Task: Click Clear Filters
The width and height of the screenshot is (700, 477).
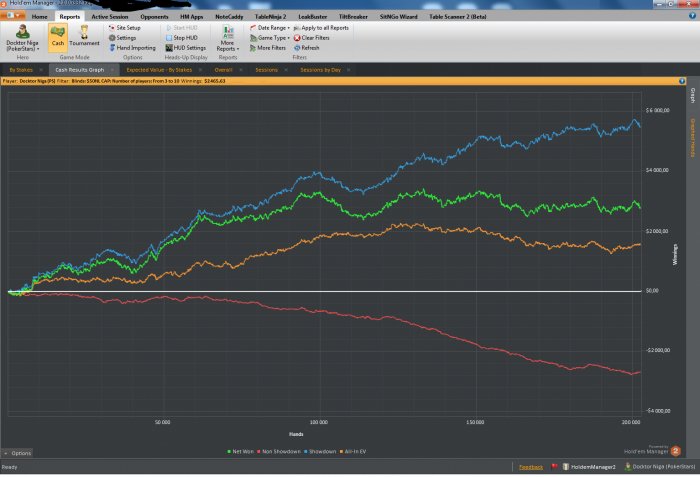Action: click(311, 38)
